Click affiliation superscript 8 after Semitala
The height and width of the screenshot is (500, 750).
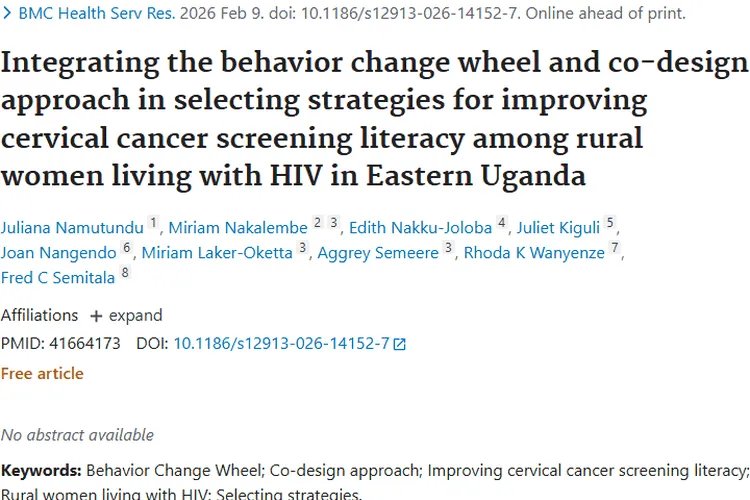[x=125, y=273]
